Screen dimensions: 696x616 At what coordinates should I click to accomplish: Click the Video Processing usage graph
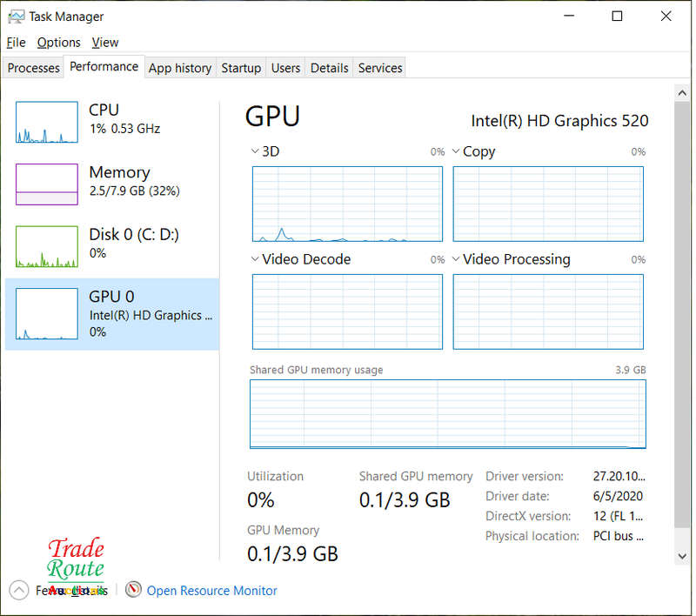[548, 312]
